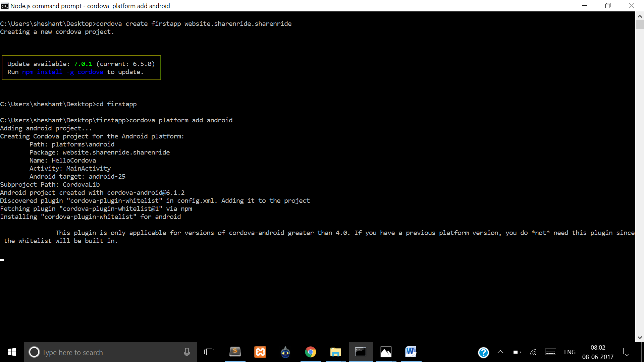
Task: Select the command prompt taskbar icon
Action: click(x=361, y=352)
